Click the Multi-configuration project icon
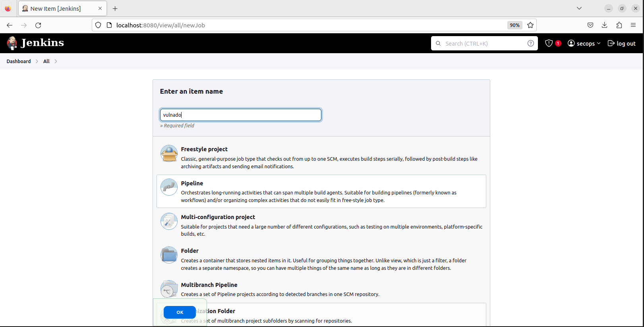This screenshot has width=644, height=327. 169,221
